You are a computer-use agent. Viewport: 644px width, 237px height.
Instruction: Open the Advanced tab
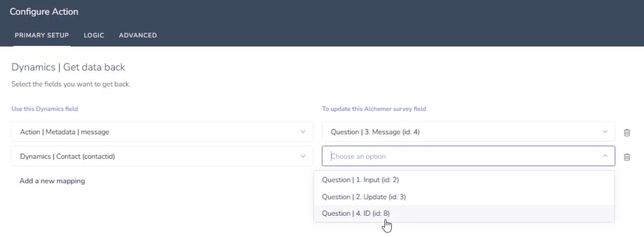138,35
